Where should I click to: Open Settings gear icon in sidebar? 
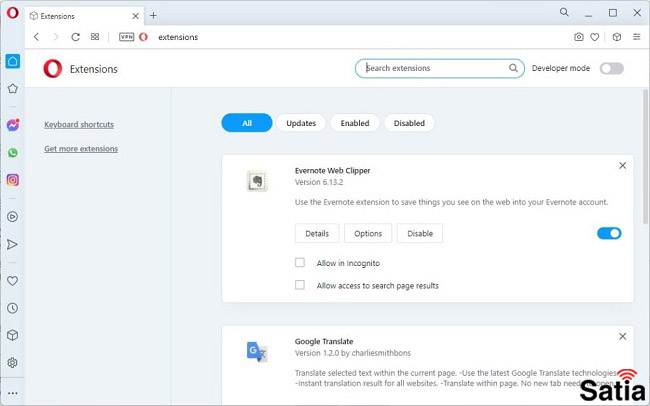tap(12, 362)
